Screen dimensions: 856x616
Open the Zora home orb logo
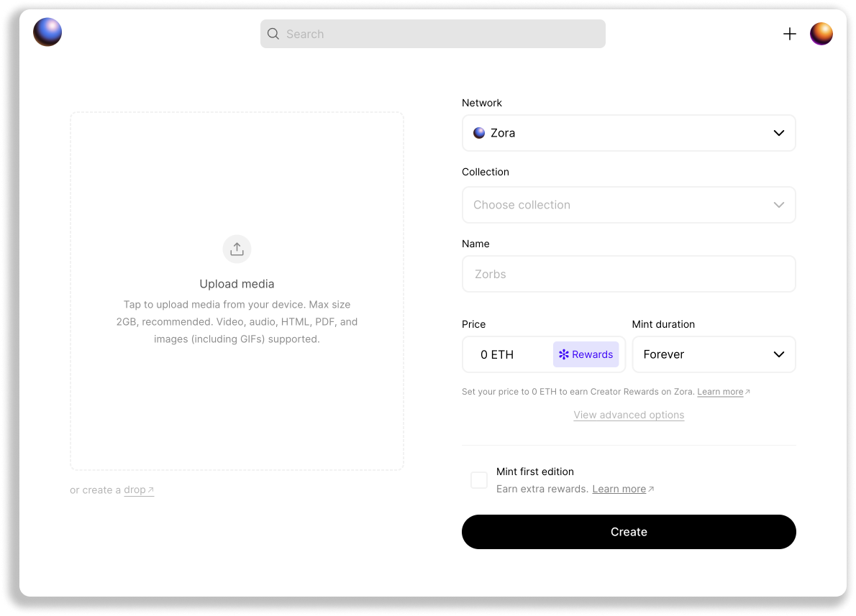coord(47,32)
